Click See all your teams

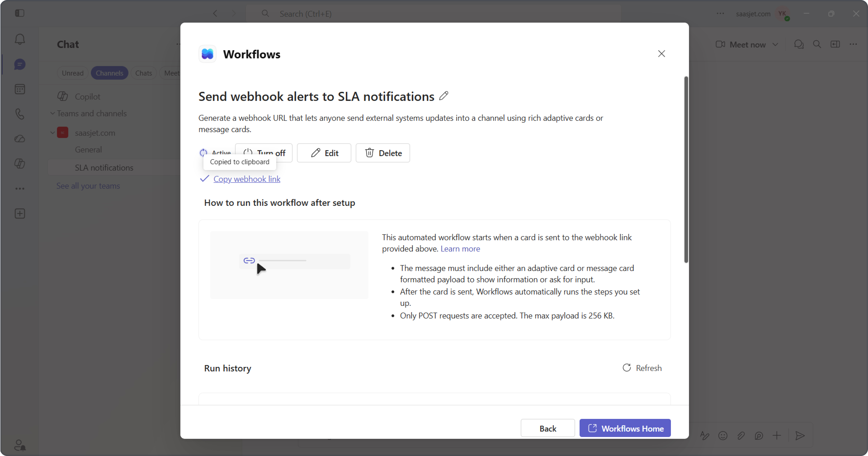click(88, 186)
